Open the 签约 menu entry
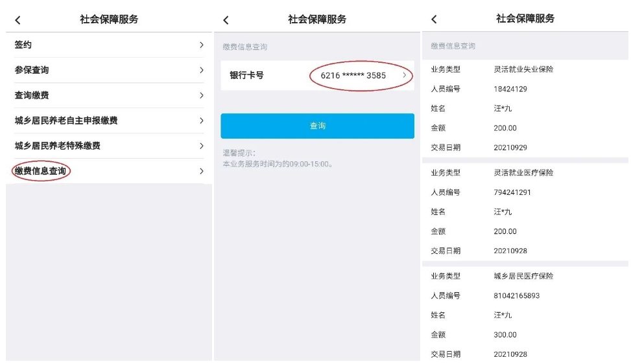The image size is (631, 364). 109,45
